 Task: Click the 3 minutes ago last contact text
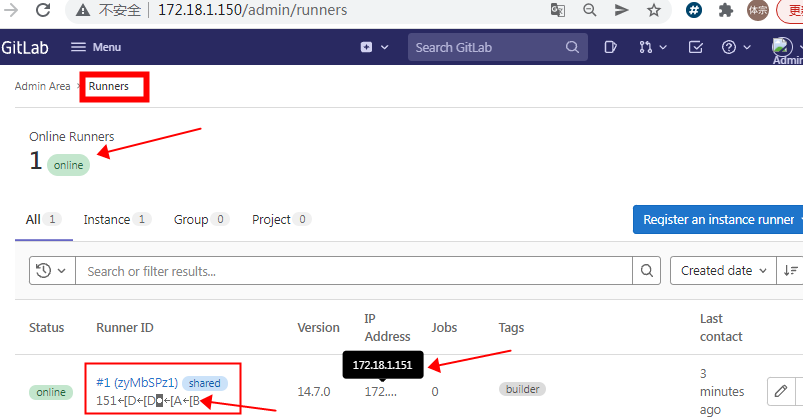click(722, 392)
